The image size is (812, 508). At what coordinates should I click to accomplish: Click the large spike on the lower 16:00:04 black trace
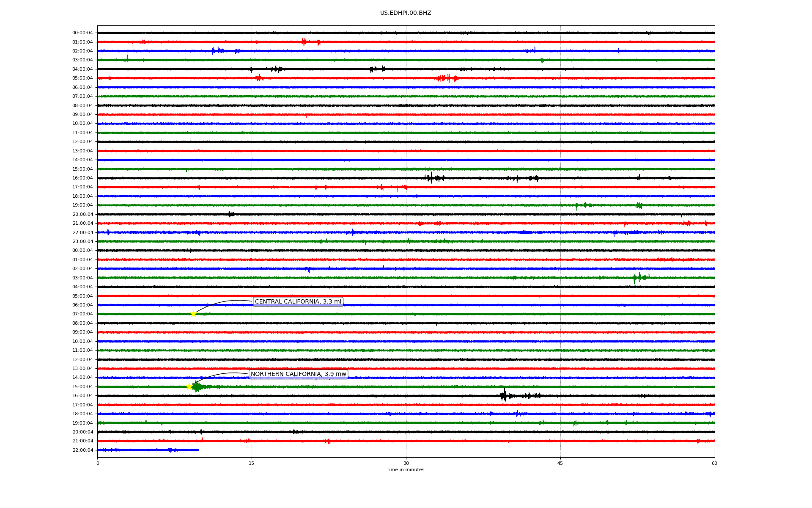point(504,395)
